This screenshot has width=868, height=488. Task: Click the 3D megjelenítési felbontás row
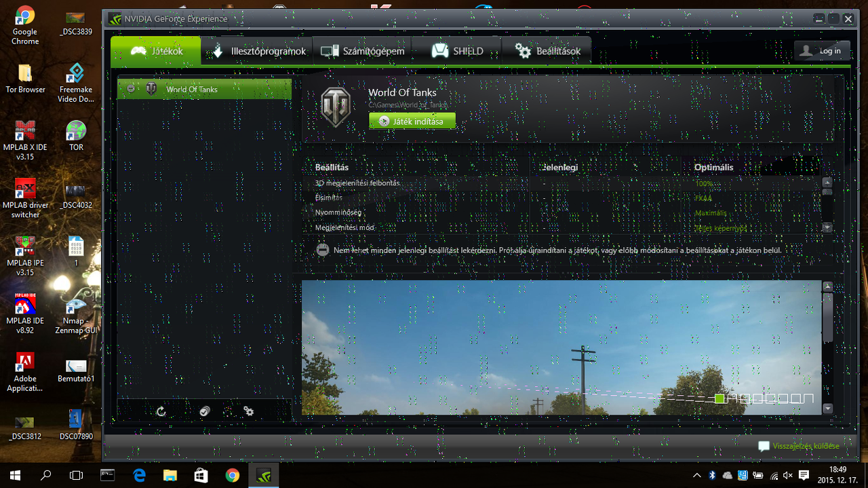(x=560, y=183)
